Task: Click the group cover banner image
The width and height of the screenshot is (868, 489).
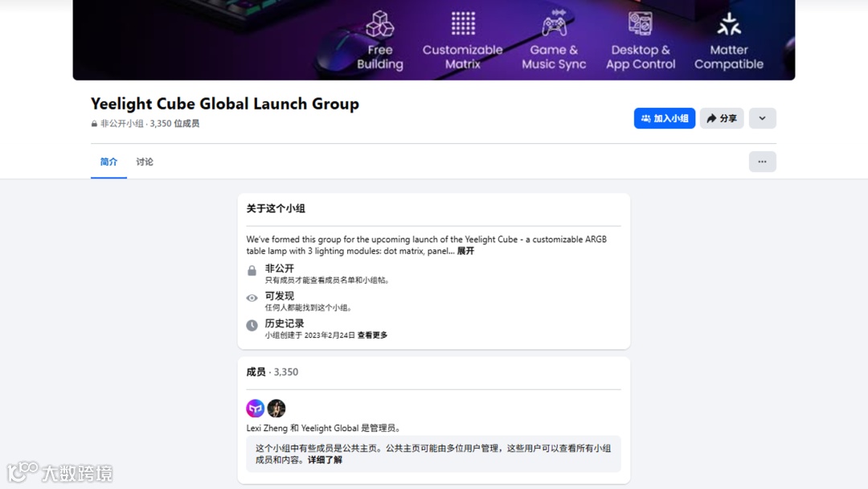Action: [x=433, y=40]
